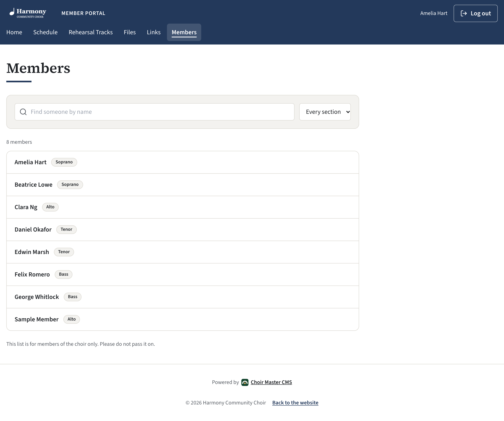Select Amelia Hart in the members list
The width and height of the screenshot is (504, 421).
[183, 162]
